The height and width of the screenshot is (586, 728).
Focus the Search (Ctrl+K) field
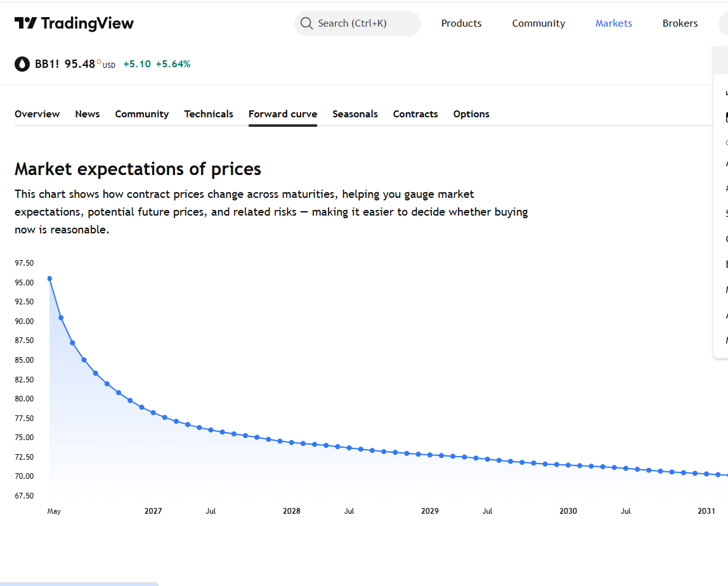[x=358, y=23]
